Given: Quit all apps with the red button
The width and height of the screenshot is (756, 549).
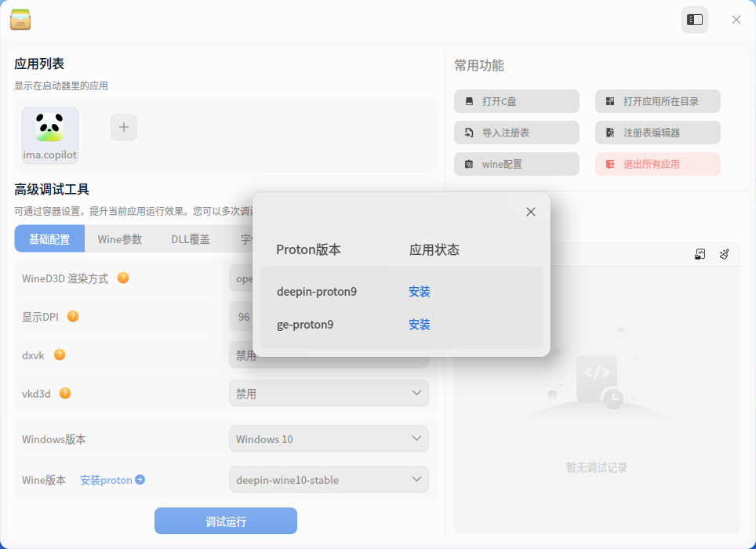Looking at the screenshot, I should pos(658,164).
